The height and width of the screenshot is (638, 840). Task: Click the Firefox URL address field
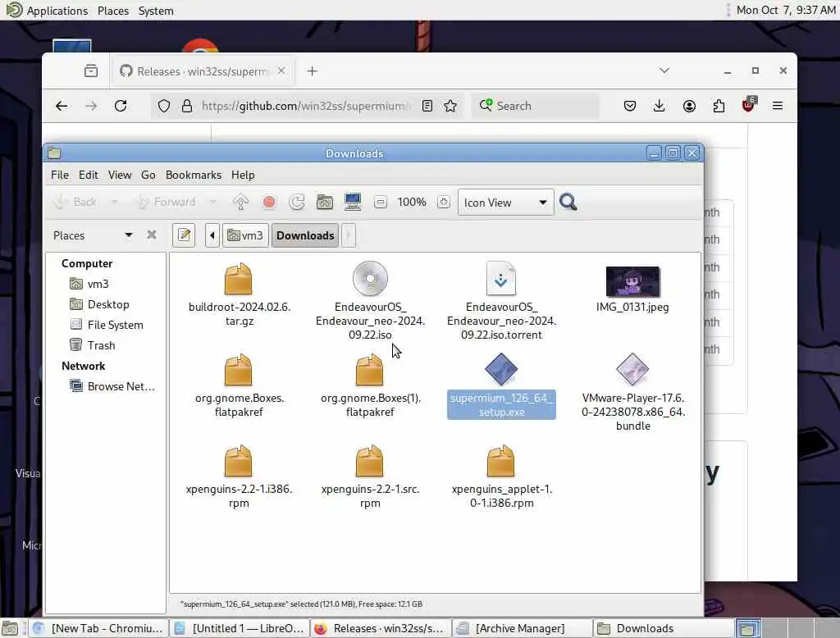click(305, 106)
